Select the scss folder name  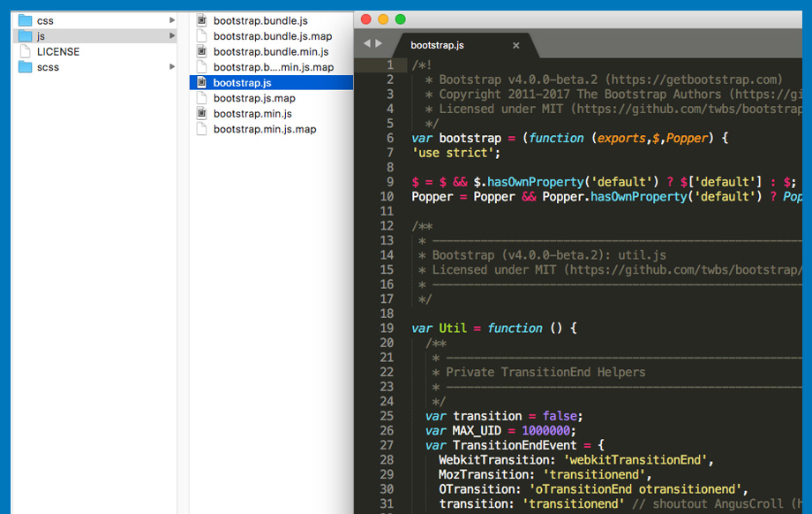tap(48, 67)
